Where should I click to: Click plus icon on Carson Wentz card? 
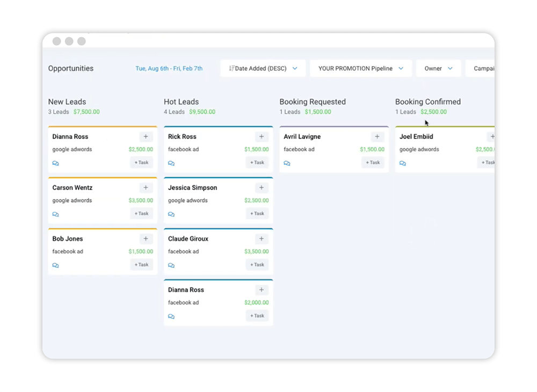point(146,187)
